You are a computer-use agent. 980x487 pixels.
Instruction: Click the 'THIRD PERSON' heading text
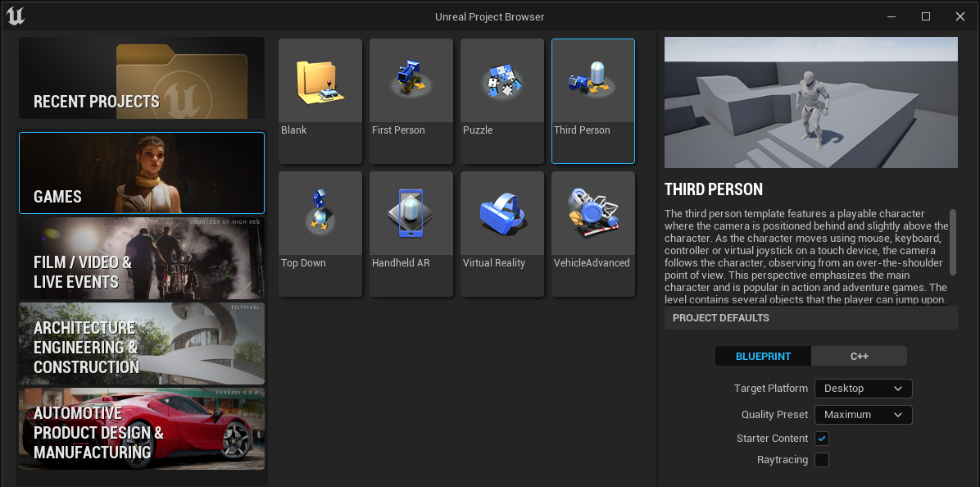(713, 189)
